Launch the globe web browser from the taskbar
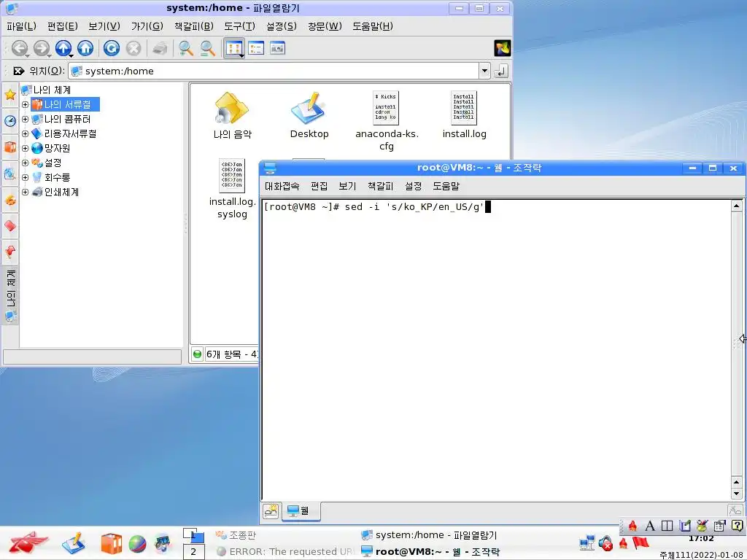Image resolution: width=747 pixels, height=560 pixels. click(x=137, y=544)
